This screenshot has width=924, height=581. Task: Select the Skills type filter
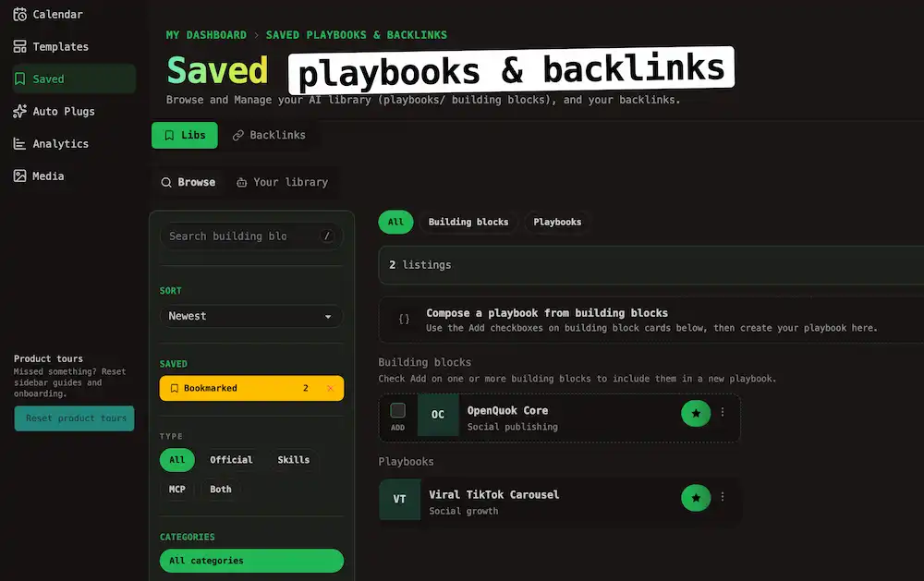(294, 460)
